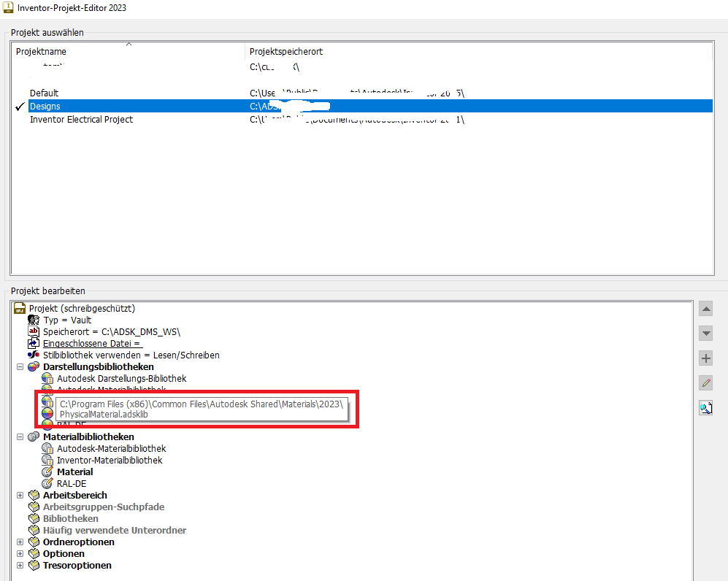Image resolution: width=728 pixels, height=581 pixels.
Task: Select the Tresoroptionen label
Action: [77, 565]
